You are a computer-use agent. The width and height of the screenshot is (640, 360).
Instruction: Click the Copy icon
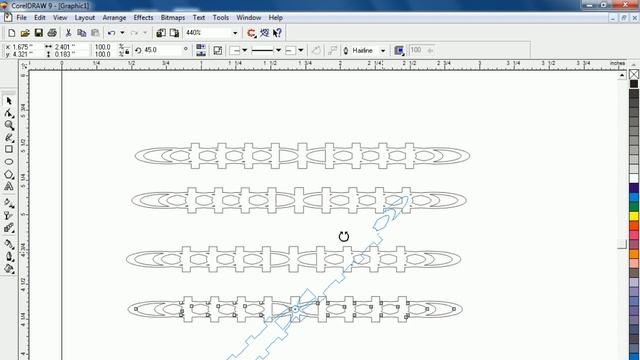point(82,33)
